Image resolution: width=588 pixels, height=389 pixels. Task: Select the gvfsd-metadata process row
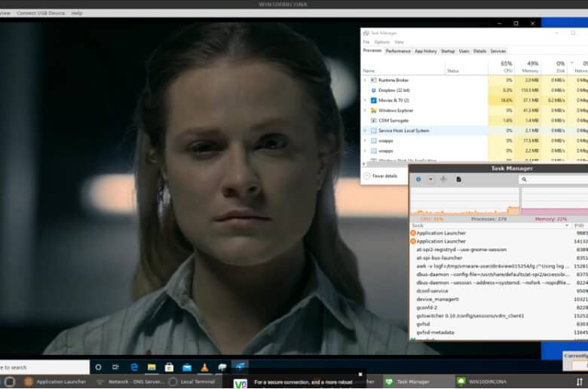coord(499,332)
